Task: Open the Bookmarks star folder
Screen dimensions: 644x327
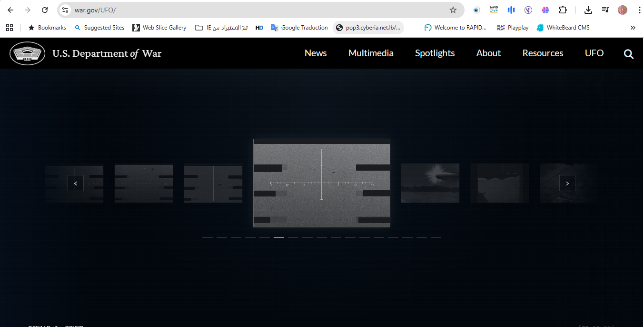Action: pos(47,28)
